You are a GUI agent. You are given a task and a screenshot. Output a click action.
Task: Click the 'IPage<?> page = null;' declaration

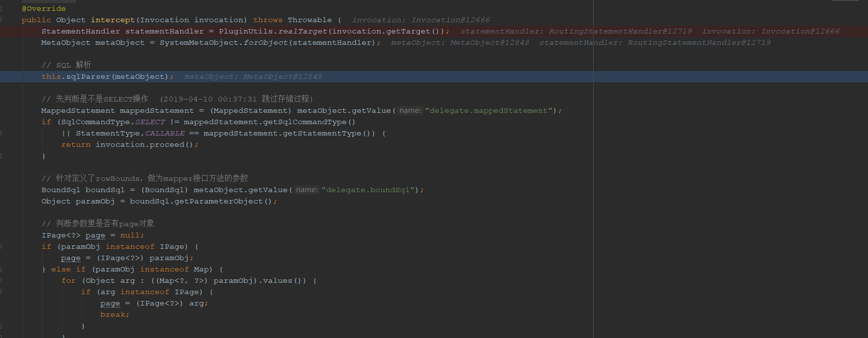point(93,236)
